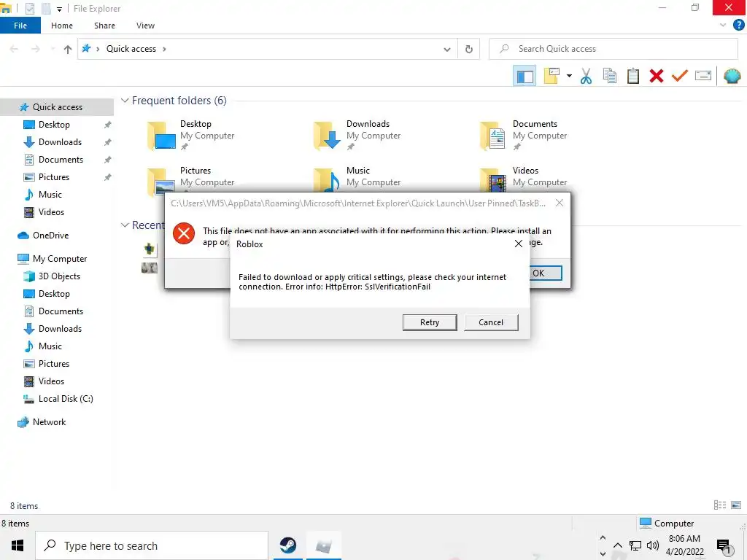Image resolution: width=747 pixels, height=560 pixels.
Task: Go up one folder level
Action: (x=68, y=49)
